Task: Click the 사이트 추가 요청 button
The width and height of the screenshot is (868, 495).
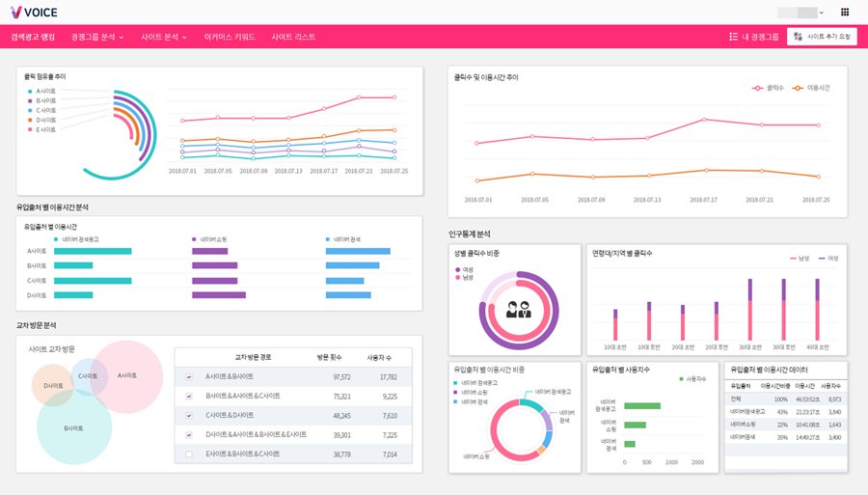Action: 822,37
